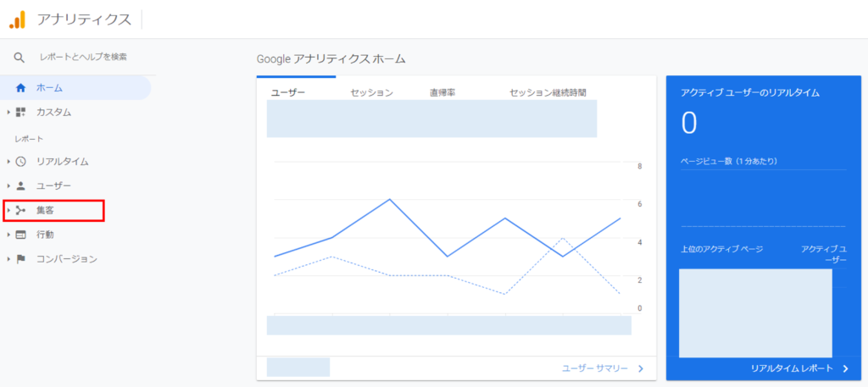Click the Google Analytics logo icon
The height and width of the screenshot is (387, 868).
pos(17,19)
